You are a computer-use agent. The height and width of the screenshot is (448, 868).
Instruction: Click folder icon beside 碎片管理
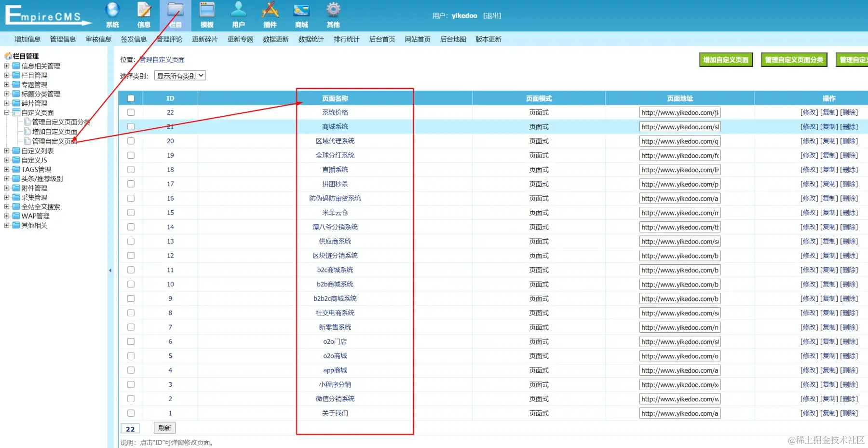[16, 103]
